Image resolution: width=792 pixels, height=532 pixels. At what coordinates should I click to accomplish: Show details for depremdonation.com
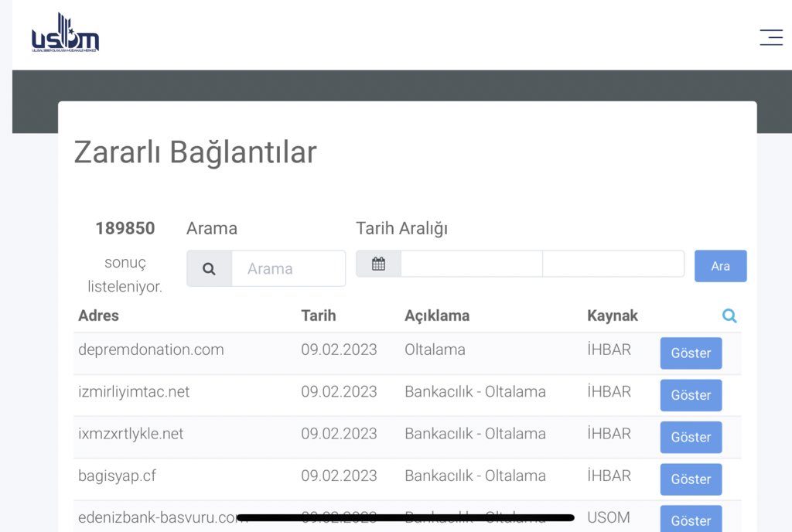pos(691,353)
